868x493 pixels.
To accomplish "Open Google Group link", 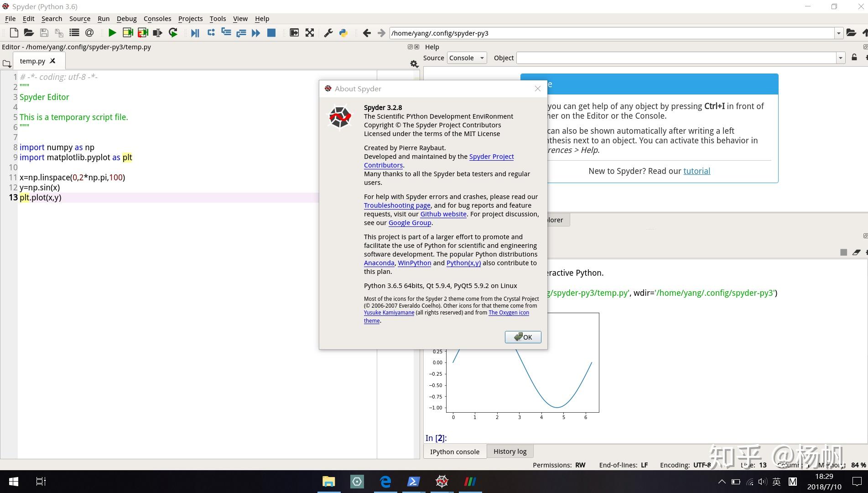I will pos(410,223).
